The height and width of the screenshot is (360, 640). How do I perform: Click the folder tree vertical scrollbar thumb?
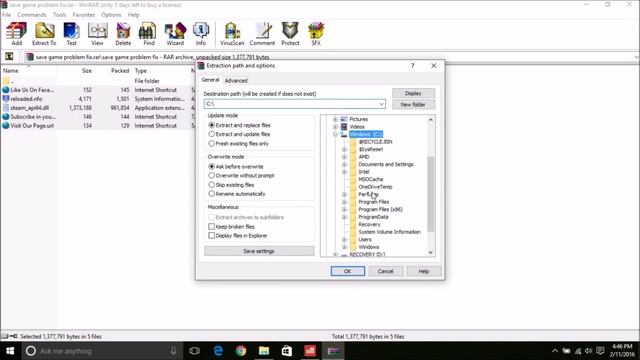pyautogui.click(x=431, y=194)
